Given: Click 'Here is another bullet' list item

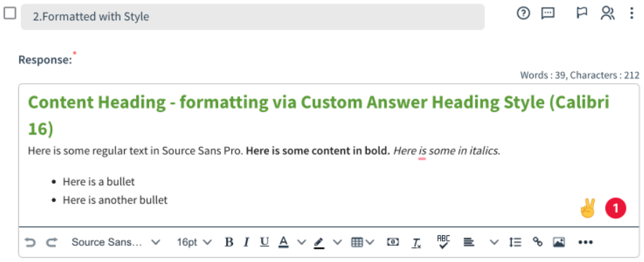Looking at the screenshot, I should coord(115,200).
